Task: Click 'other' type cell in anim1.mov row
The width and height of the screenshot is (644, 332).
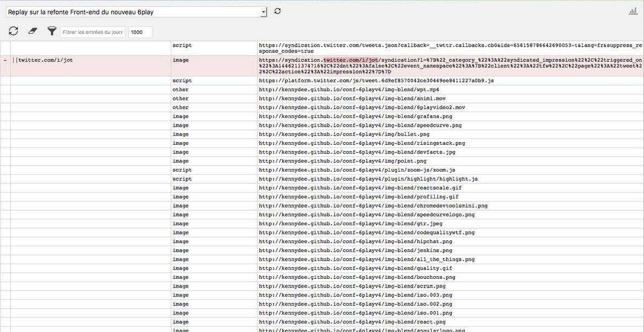Action: (214, 98)
